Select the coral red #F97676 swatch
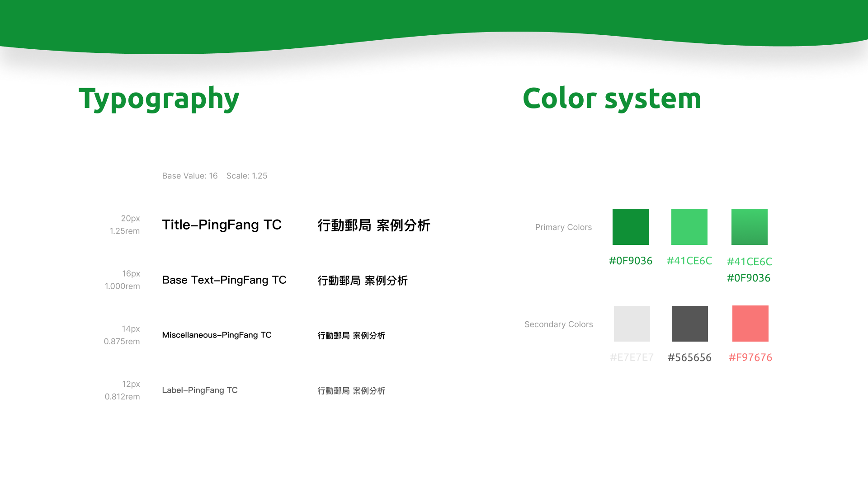Image resolution: width=868 pixels, height=488 pixels. tap(750, 324)
